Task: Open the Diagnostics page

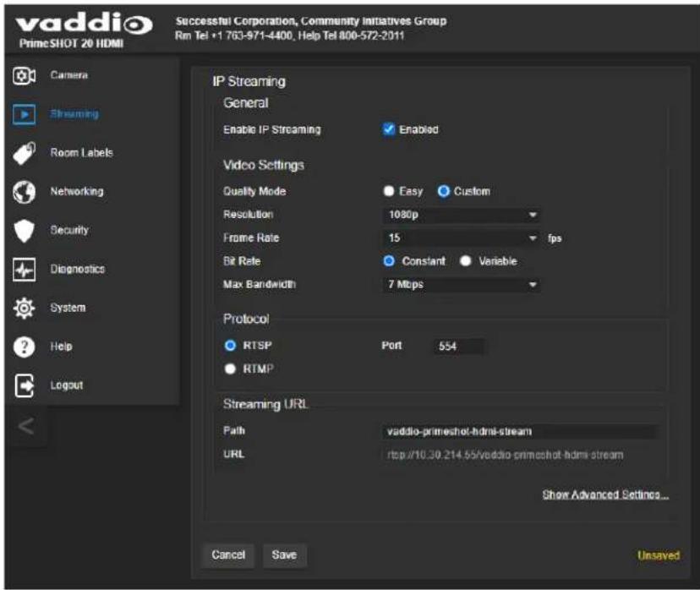Action: click(78, 269)
